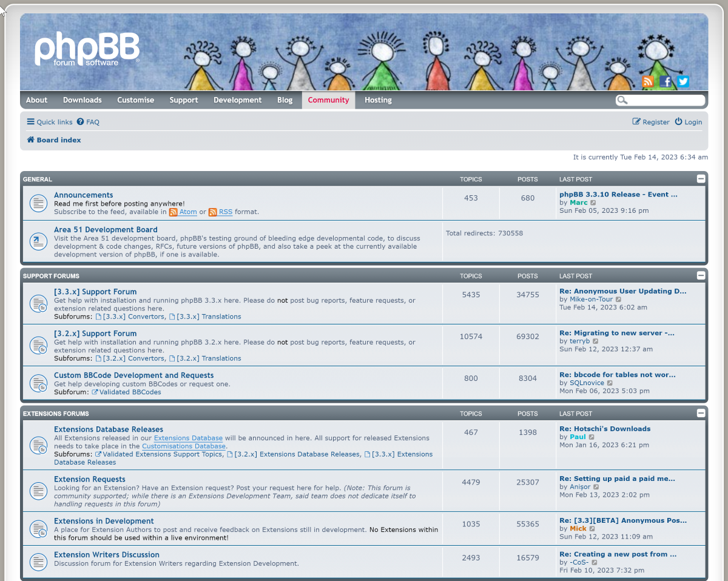Go to Board index breadcrumb
The width and height of the screenshot is (728, 581).
[x=54, y=140]
